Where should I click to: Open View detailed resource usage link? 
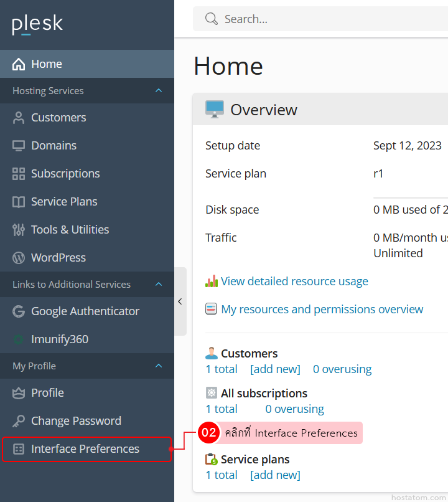click(x=294, y=282)
